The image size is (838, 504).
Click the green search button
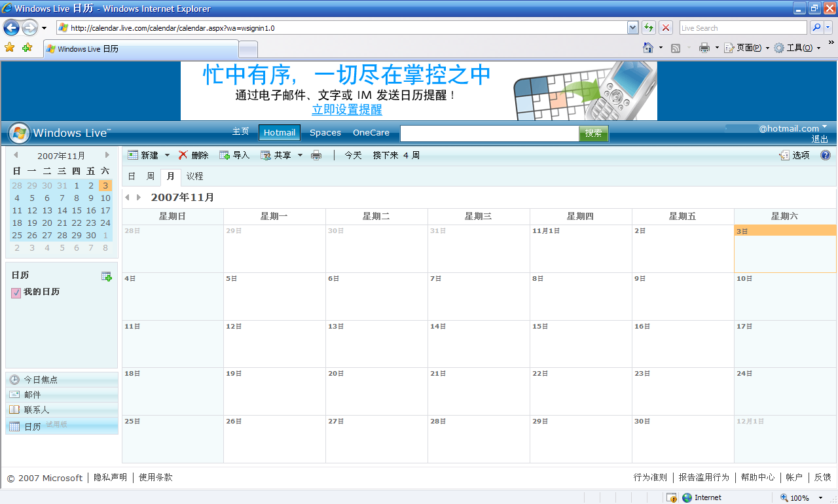[x=593, y=134]
